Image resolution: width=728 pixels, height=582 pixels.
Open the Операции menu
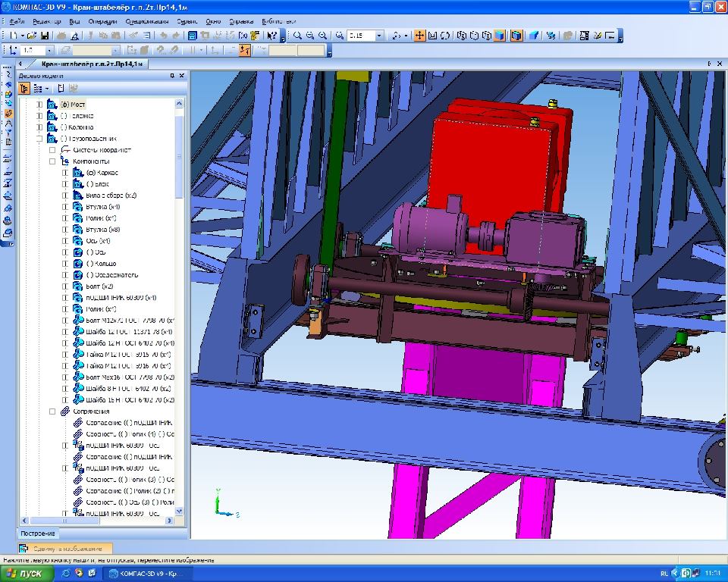pos(103,22)
